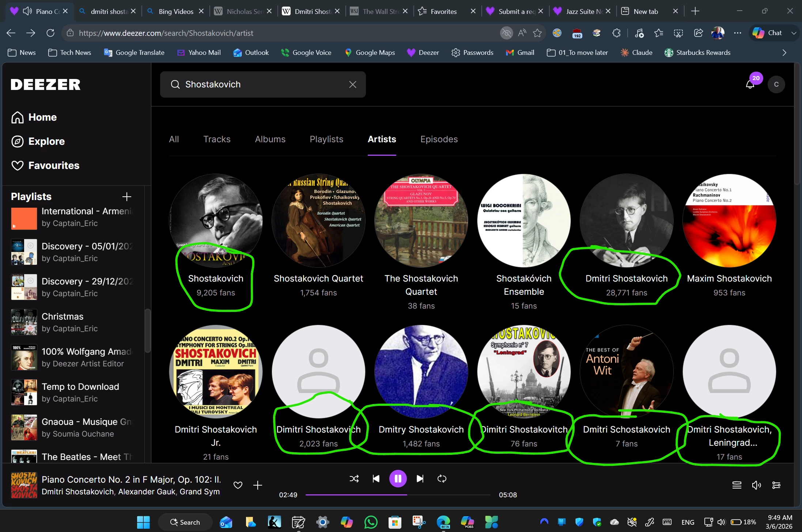Image resolution: width=802 pixels, height=532 pixels.
Task: Go back to the previous track
Action: click(x=376, y=479)
